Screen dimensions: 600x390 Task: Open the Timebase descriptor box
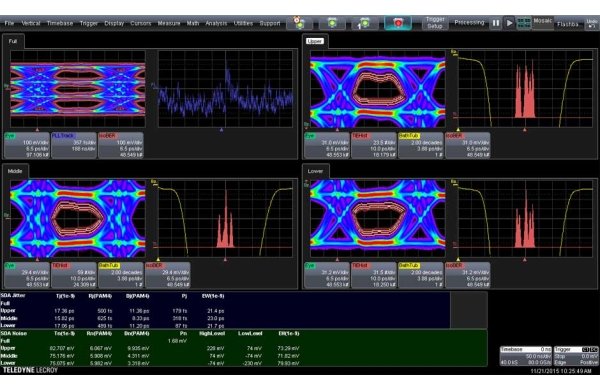click(x=526, y=356)
